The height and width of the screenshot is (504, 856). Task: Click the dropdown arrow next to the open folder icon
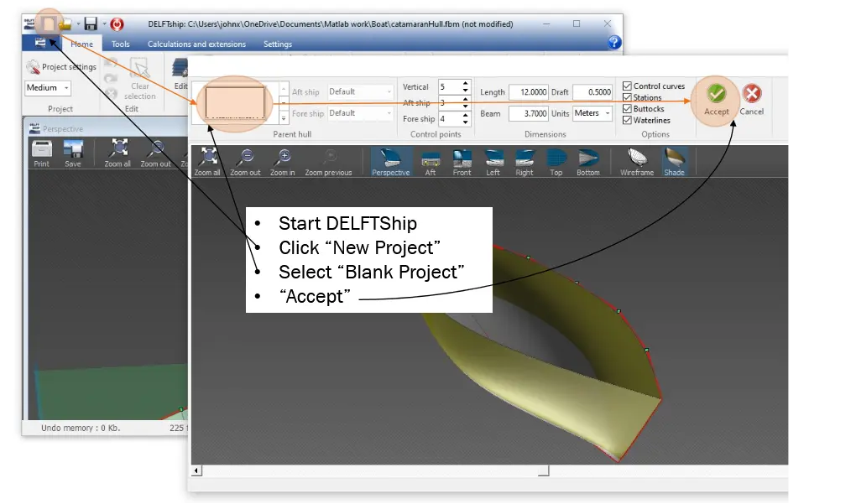(78, 24)
